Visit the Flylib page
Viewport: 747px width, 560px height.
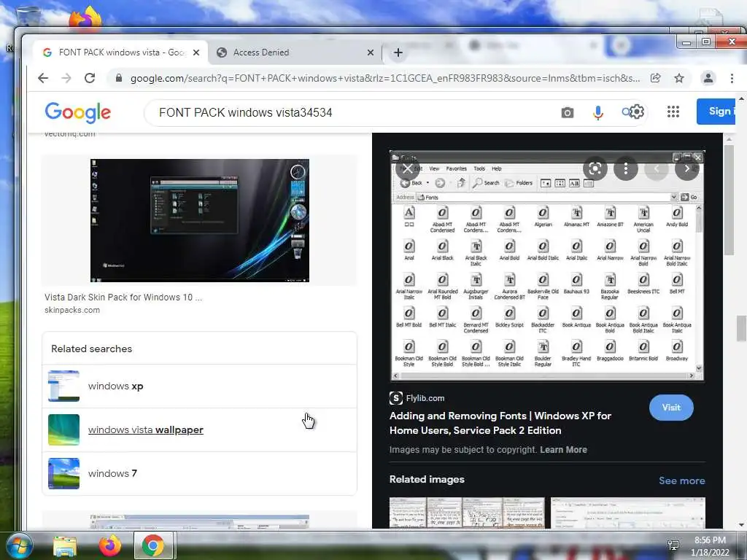click(x=671, y=408)
